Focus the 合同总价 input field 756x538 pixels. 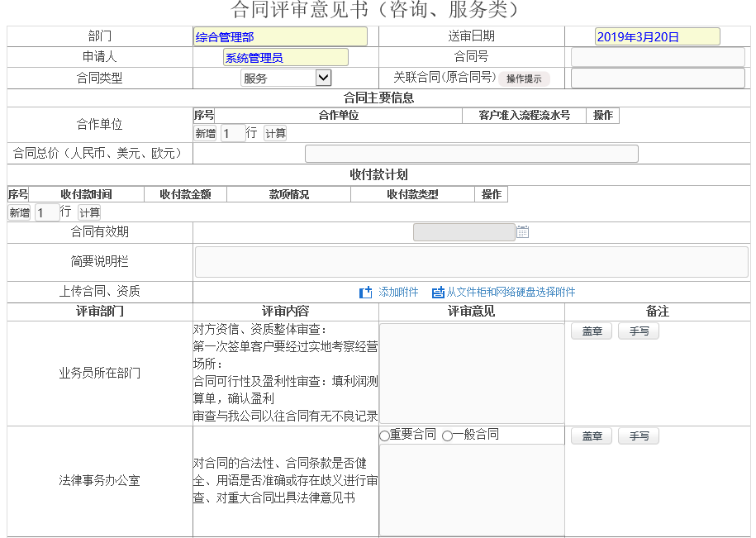coord(471,154)
